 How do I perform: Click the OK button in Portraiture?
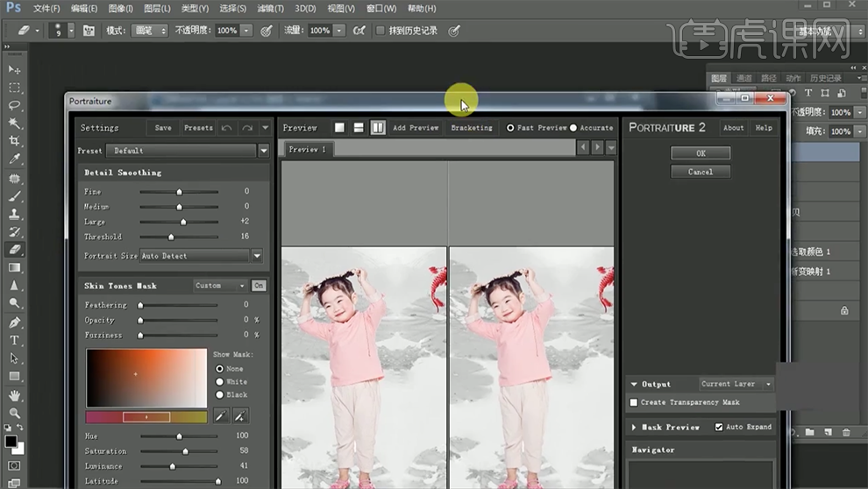701,153
